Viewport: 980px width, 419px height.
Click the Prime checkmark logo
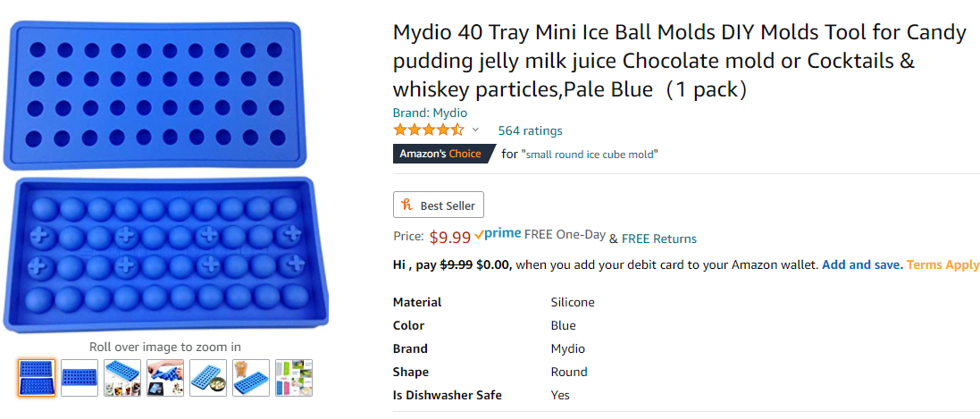(x=498, y=234)
